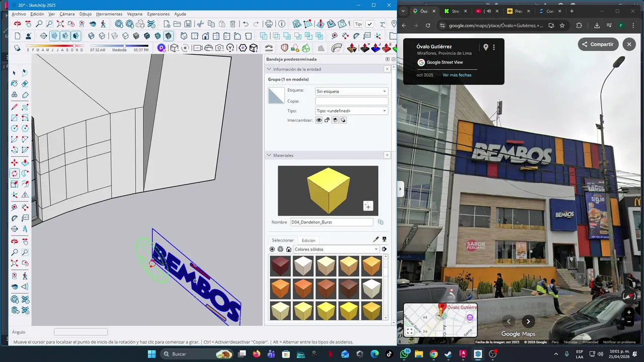
Task: Switch to Edición tab in Materiales
Action: click(308, 240)
